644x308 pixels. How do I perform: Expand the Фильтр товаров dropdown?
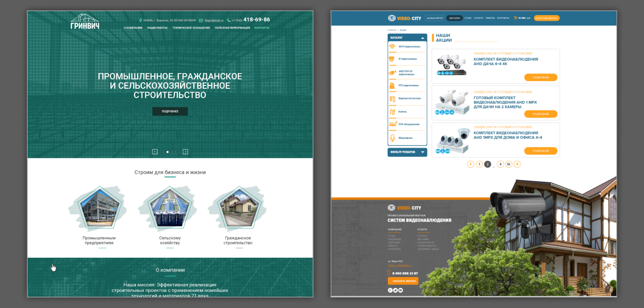422,152
